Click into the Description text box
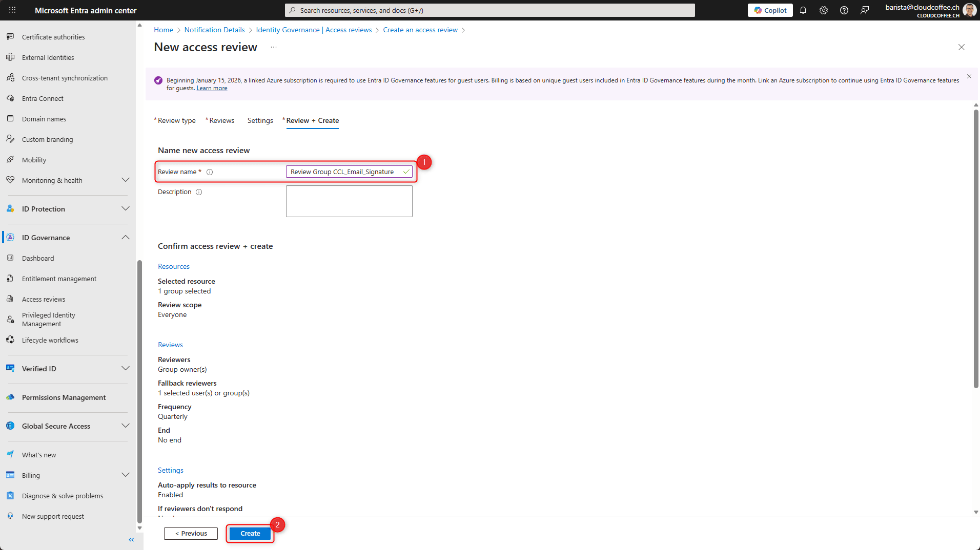The height and width of the screenshot is (550, 980). click(349, 201)
